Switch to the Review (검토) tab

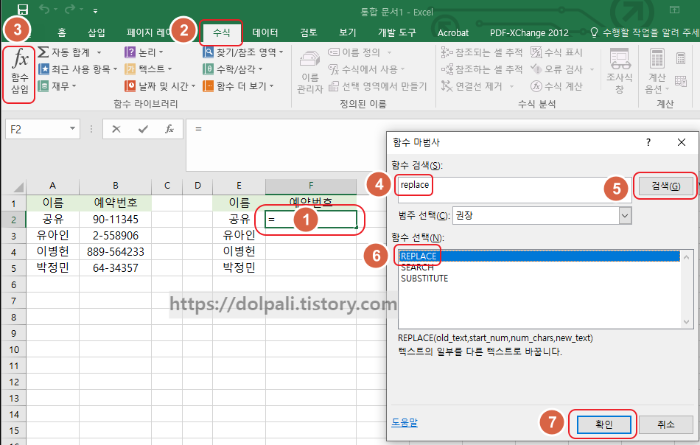pyautogui.click(x=308, y=33)
